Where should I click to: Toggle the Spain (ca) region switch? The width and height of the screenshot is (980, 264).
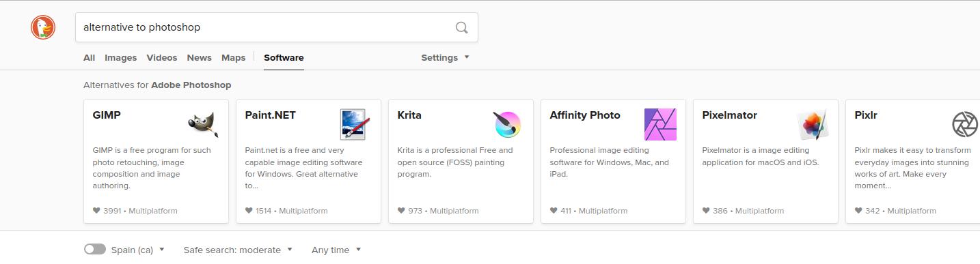click(x=95, y=250)
